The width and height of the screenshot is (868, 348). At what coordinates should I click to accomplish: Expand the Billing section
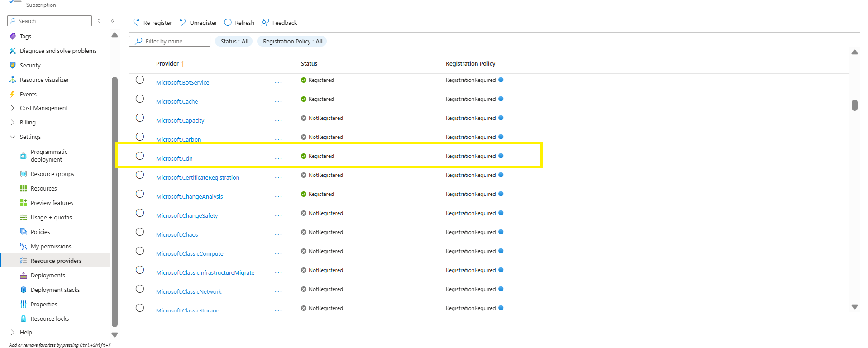(x=12, y=122)
